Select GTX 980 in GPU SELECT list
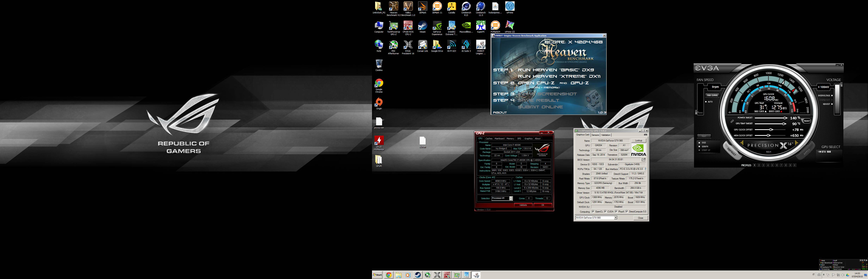 pos(825,152)
